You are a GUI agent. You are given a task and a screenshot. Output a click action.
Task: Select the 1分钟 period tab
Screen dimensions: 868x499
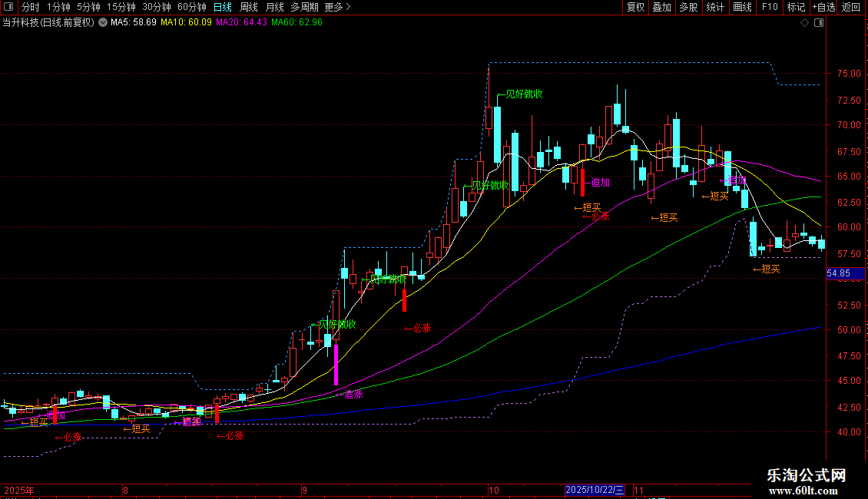coord(58,7)
